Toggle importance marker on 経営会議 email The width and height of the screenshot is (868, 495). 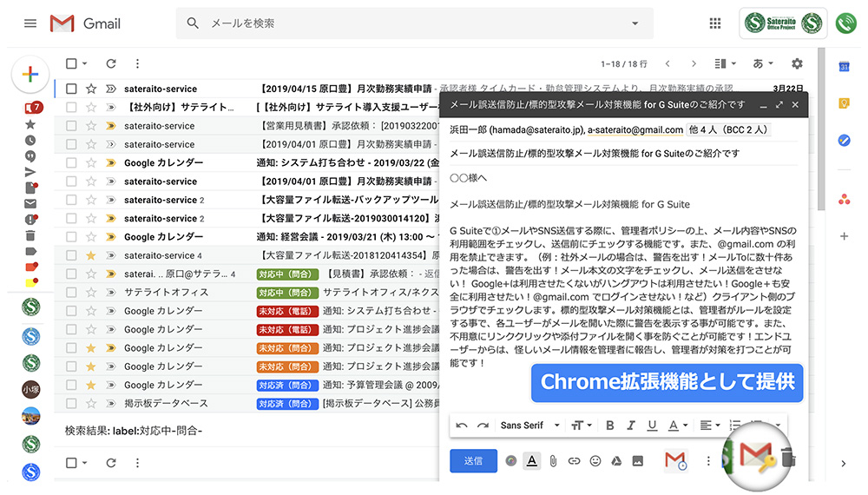(111, 237)
